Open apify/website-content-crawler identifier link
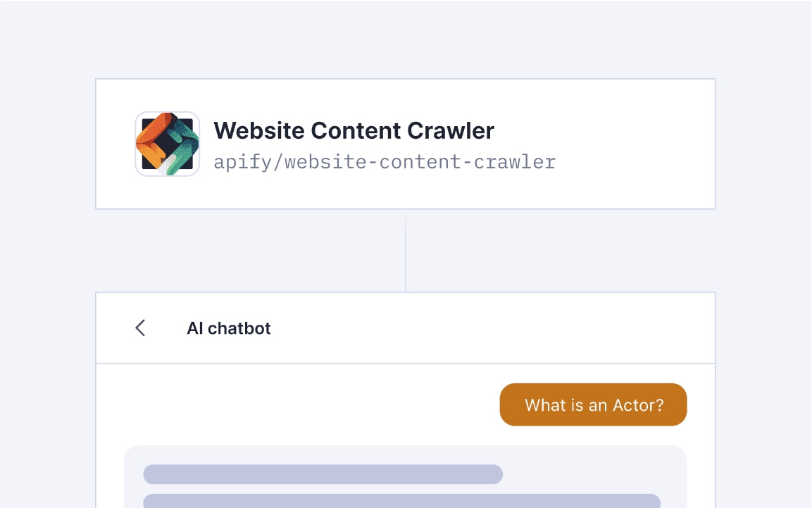The height and width of the screenshot is (508, 812). pyautogui.click(x=385, y=161)
